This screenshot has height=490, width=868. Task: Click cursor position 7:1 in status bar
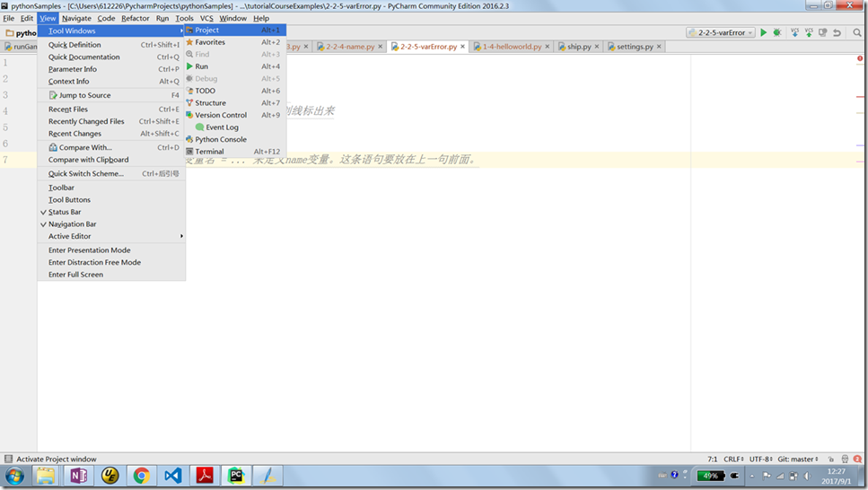click(x=712, y=459)
